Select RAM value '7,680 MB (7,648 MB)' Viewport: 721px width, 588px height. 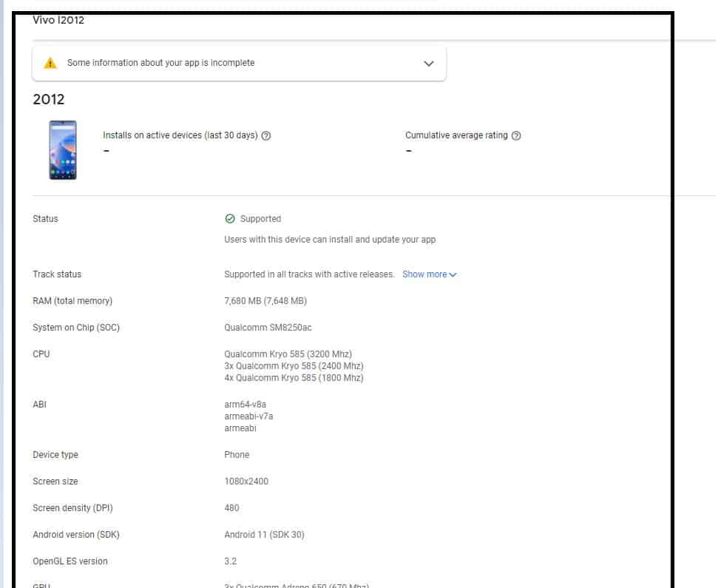[x=267, y=303]
